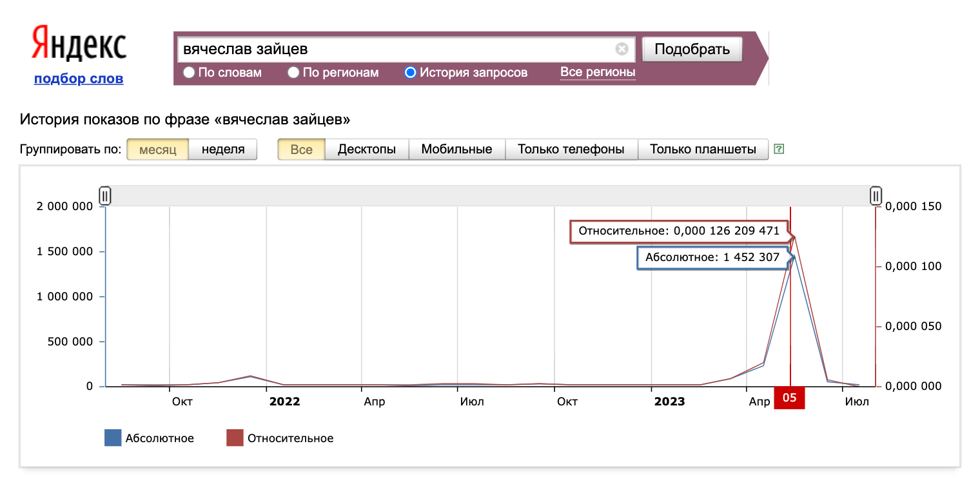Screen dimensions: 980x495
Task: Switch to the «Только телефоны» tab
Action: click(571, 150)
